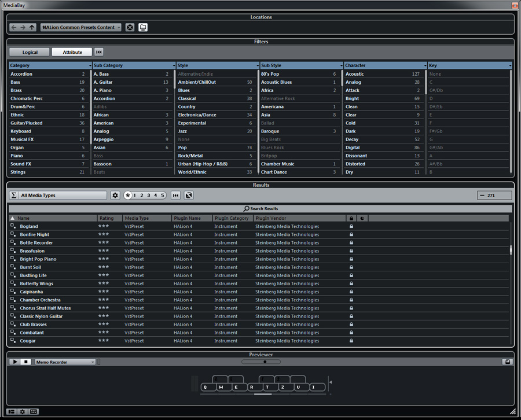Switch to the Logical filter tab
Viewport: 521px width, 420px height.
click(x=30, y=52)
